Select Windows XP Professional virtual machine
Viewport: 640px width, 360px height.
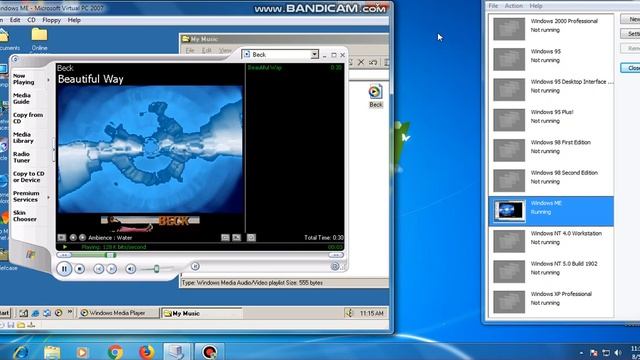point(551,302)
